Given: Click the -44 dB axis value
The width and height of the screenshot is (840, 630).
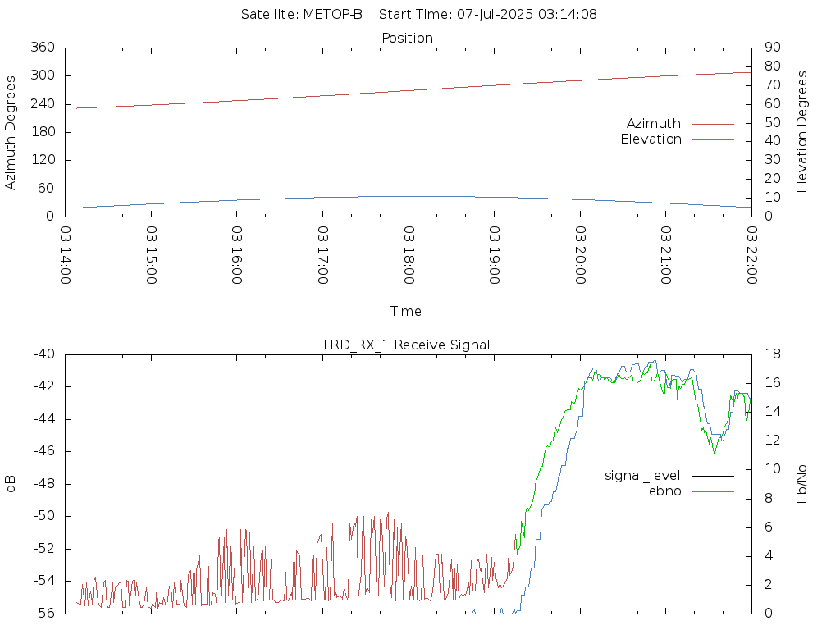Looking at the screenshot, I should (x=44, y=419).
